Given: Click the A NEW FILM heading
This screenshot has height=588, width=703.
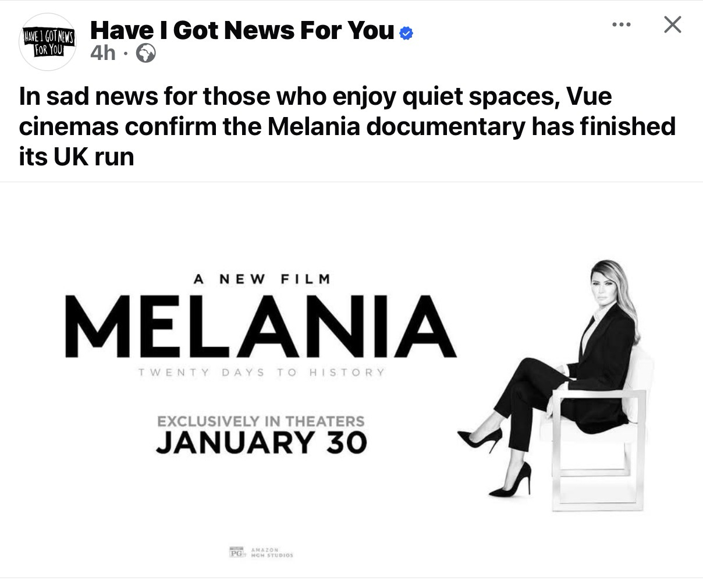Looking at the screenshot, I should 261,279.
